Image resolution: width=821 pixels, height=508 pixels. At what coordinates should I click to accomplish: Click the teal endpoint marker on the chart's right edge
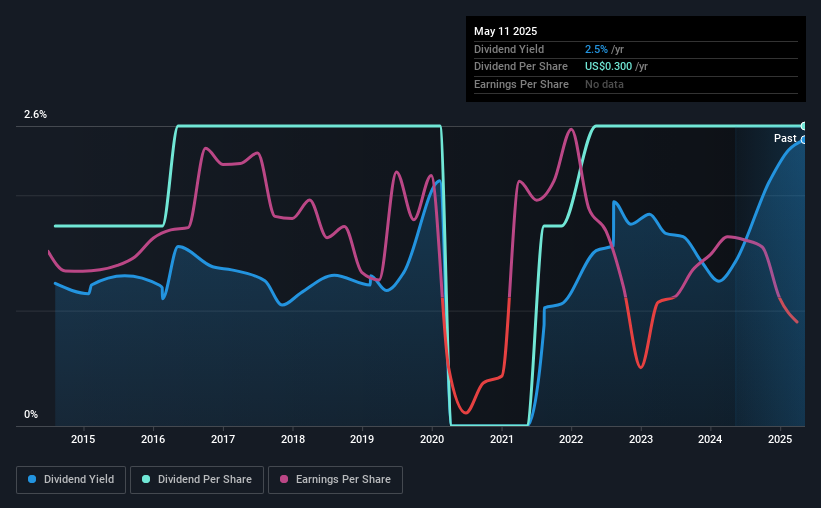pos(803,126)
